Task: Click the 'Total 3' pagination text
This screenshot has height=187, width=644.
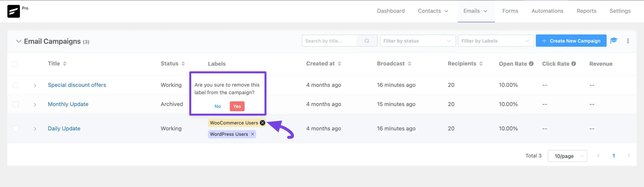Action: (533, 156)
